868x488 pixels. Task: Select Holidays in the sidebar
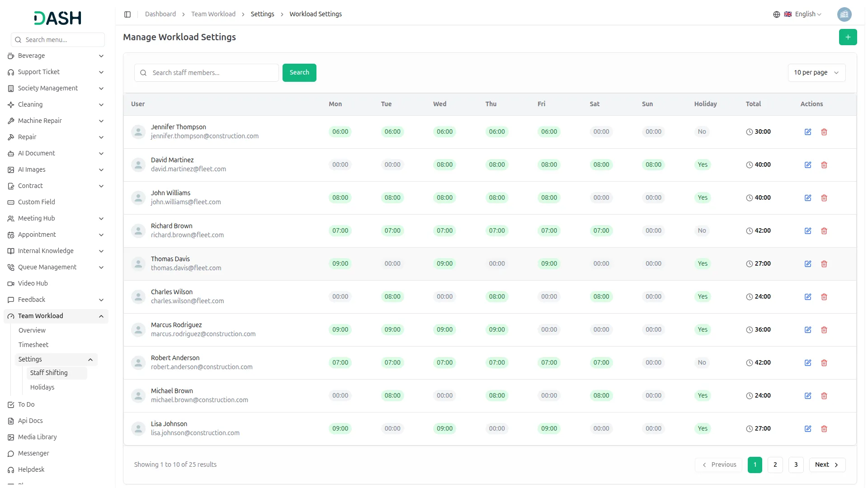pos(42,387)
